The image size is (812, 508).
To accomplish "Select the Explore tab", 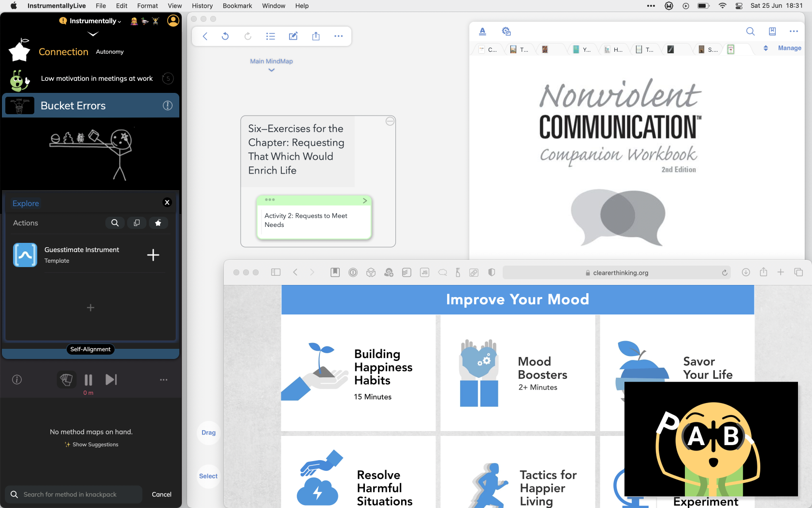I will 26,204.
